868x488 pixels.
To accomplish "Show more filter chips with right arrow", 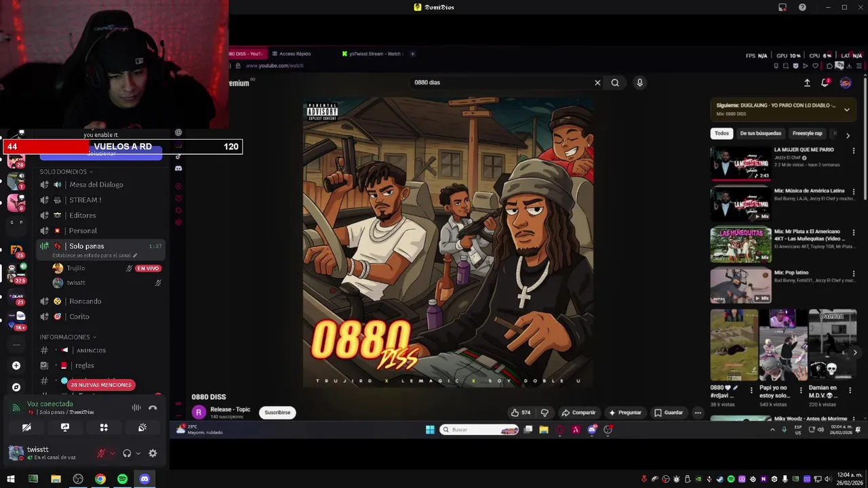I will (848, 136).
